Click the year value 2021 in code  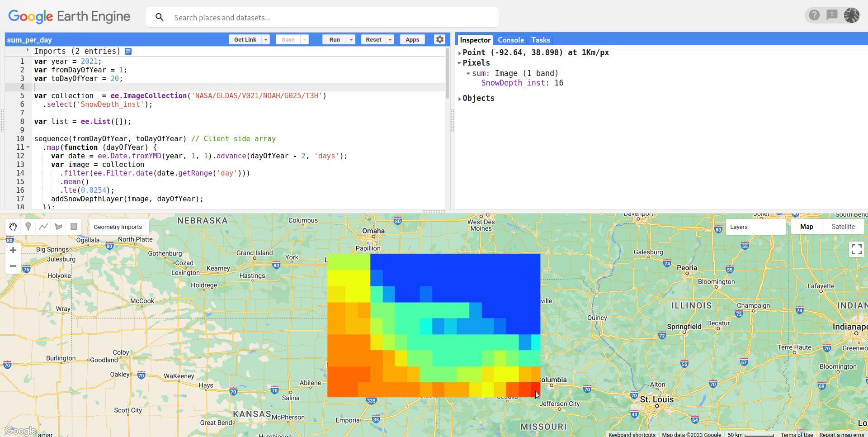pyautogui.click(x=90, y=62)
